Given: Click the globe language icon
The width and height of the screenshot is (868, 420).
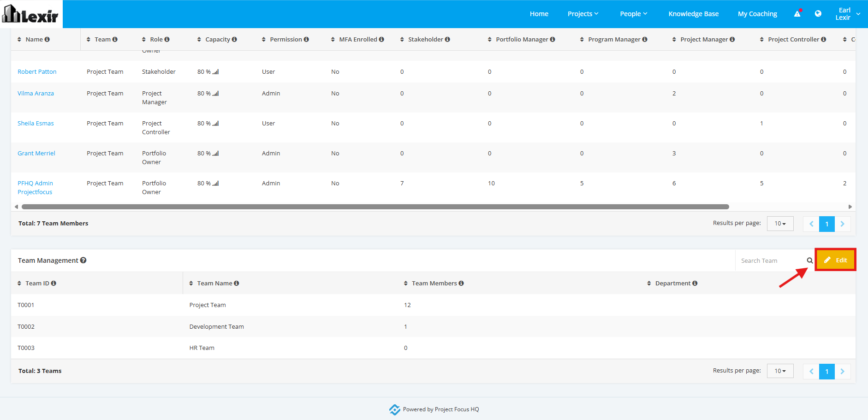Looking at the screenshot, I should [818, 14].
